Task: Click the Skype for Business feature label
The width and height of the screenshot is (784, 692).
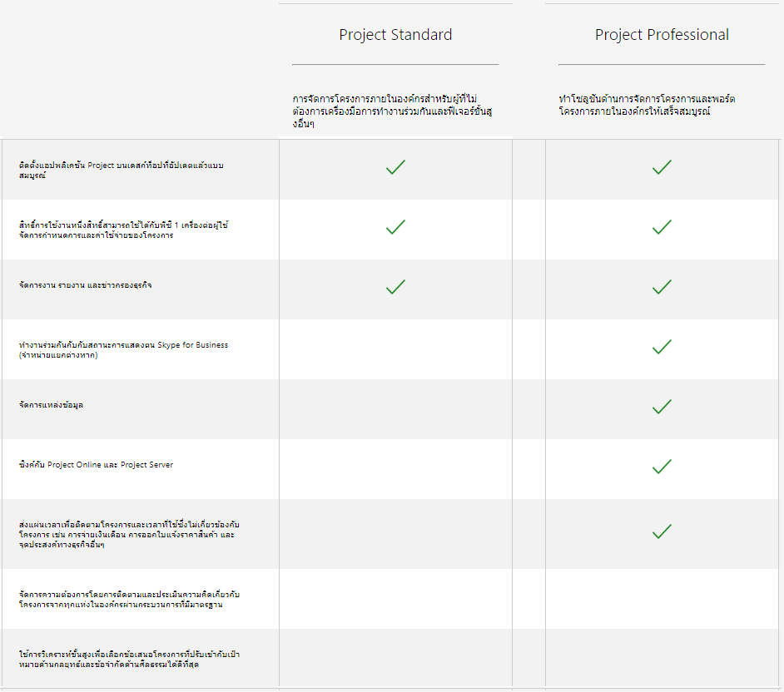Action: (x=123, y=349)
